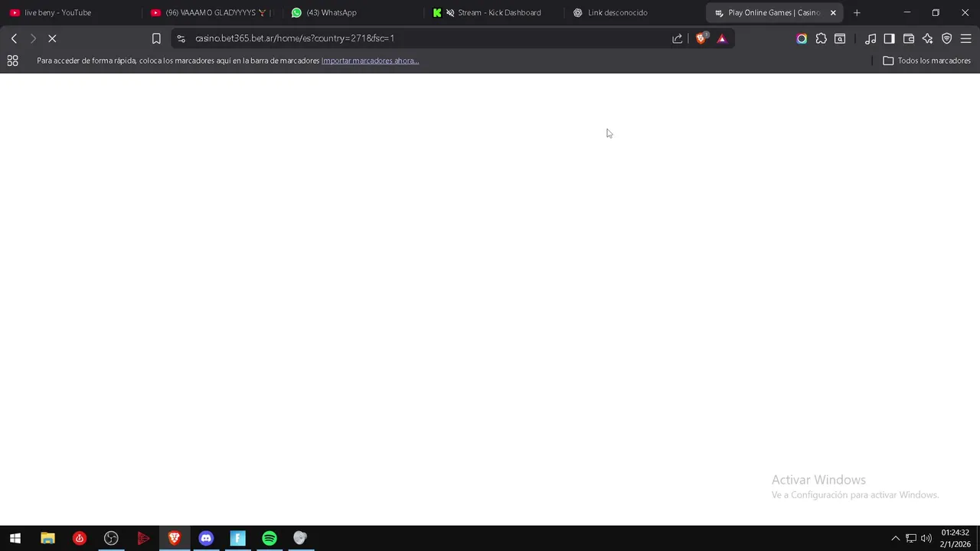980x551 pixels.
Task: Open the blue F app in taskbar
Action: (x=237, y=538)
